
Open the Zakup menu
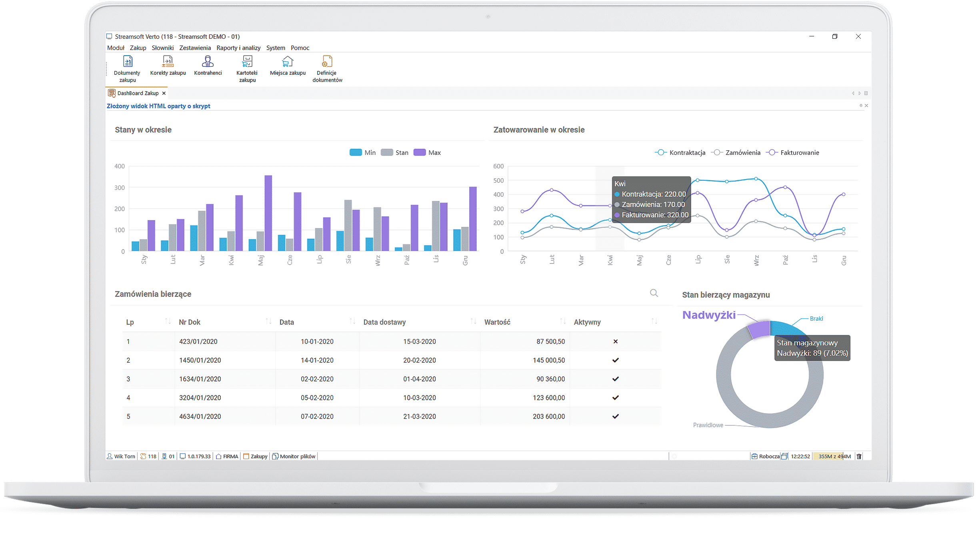click(x=138, y=48)
